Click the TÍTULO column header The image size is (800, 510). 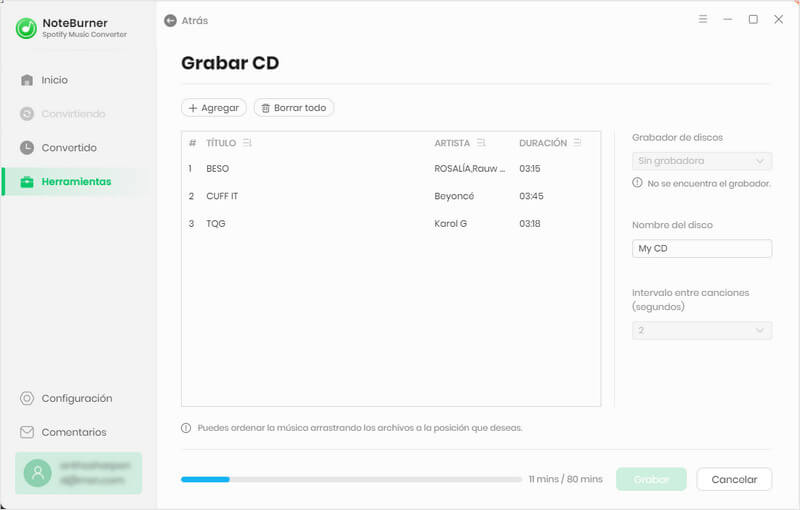coord(221,143)
